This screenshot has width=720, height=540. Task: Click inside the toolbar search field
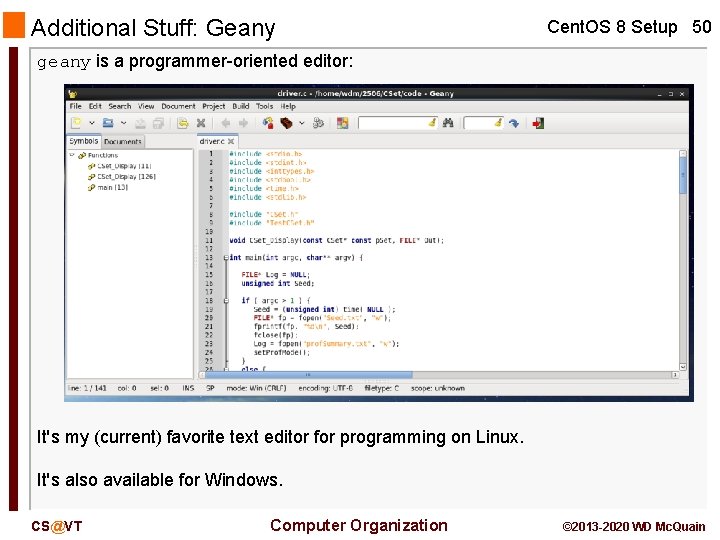click(393, 123)
